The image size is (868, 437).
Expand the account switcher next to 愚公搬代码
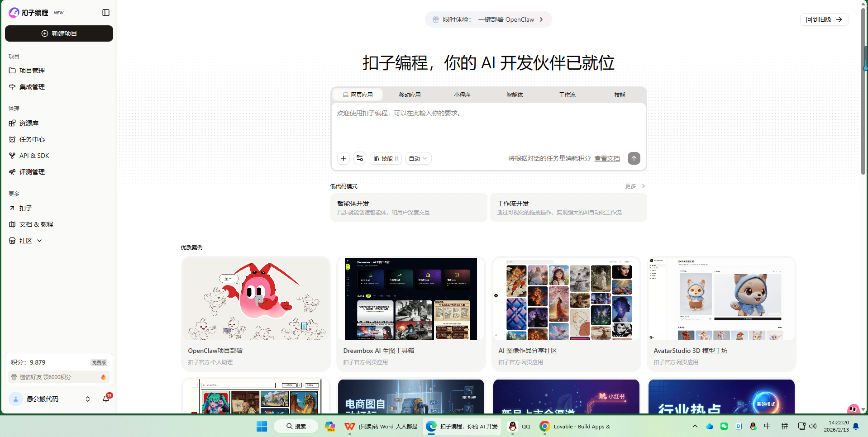pyautogui.click(x=87, y=399)
